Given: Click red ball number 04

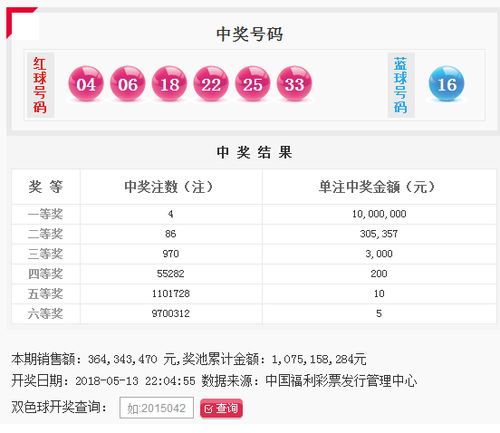Looking at the screenshot, I should (x=86, y=84).
